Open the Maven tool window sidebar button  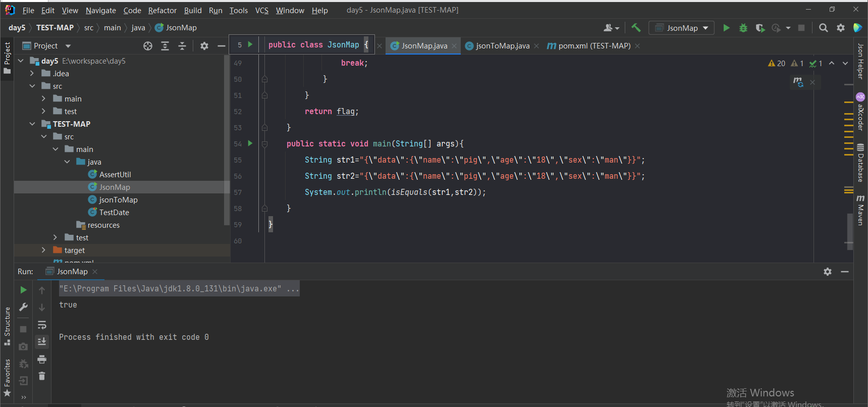point(860,209)
